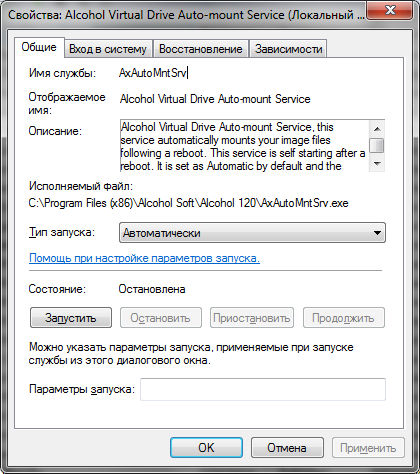
Task: Click the executable path AxAutoMntSrv.exe text
Action: coord(188,203)
